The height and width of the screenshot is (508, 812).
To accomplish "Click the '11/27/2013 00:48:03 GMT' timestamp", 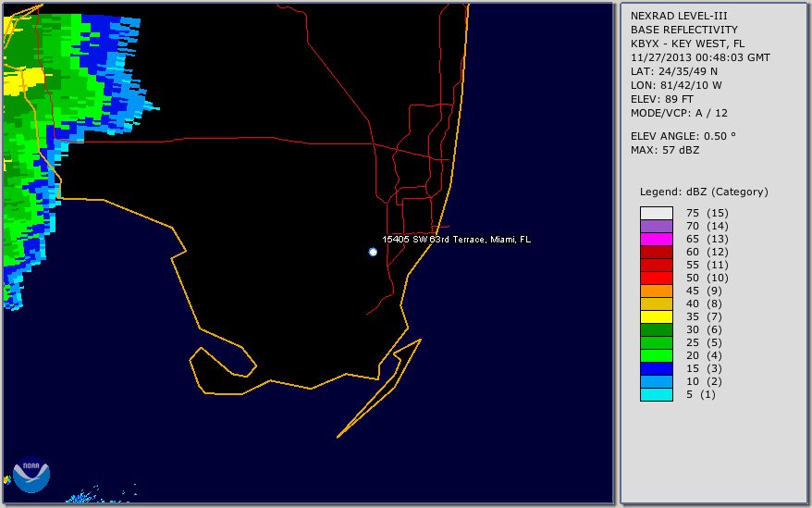I will click(700, 57).
